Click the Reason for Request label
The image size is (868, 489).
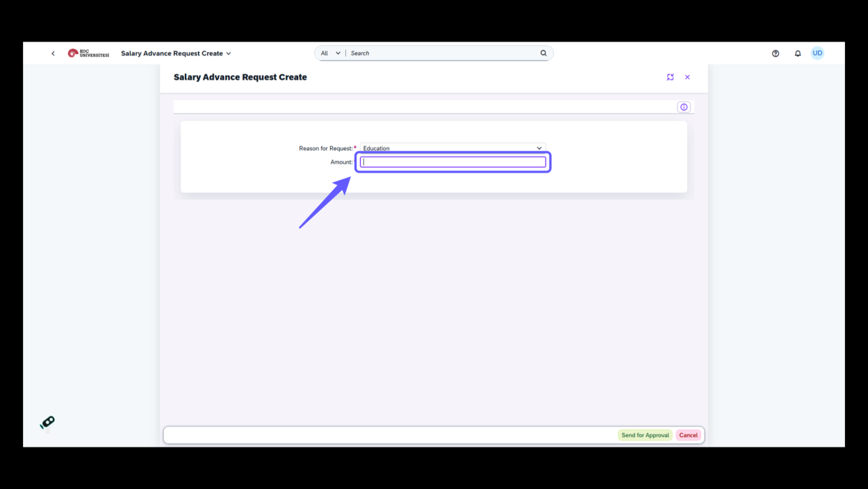tap(326, 148)
